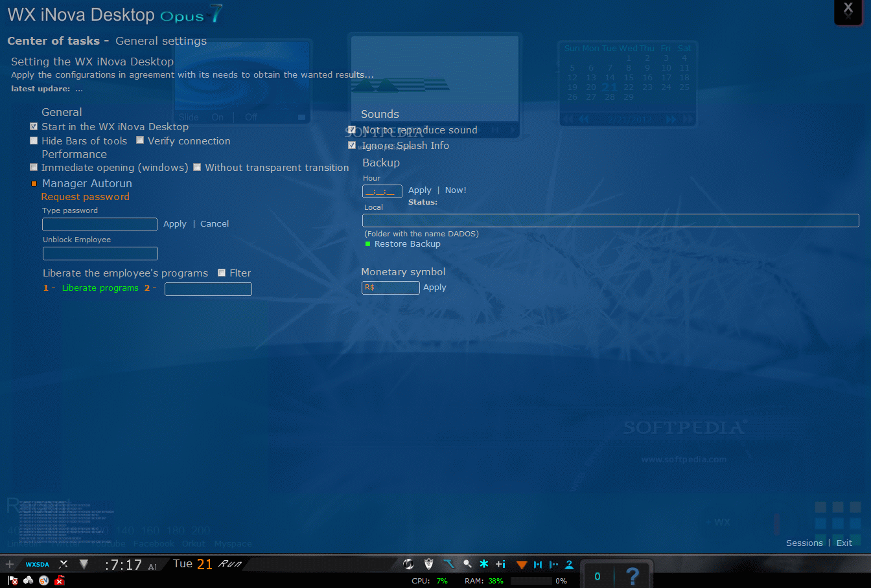
Task: Click the Now! backup link
Action: (x=456, y=190)
